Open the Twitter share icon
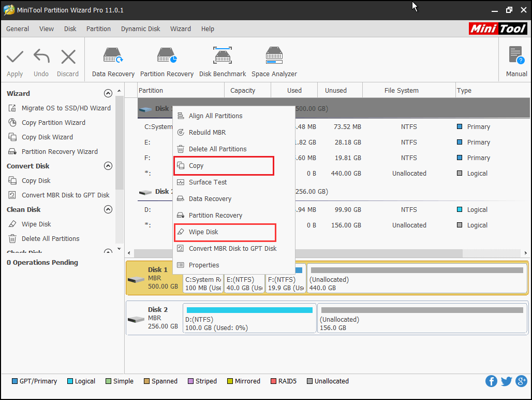This screenshot has height=400, width=532. (506, 381)
